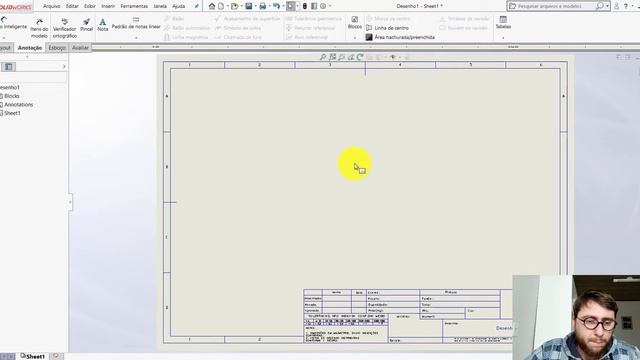Open the Ferramentas menu
Screen dimensions: 640x360
click(134, 6)
